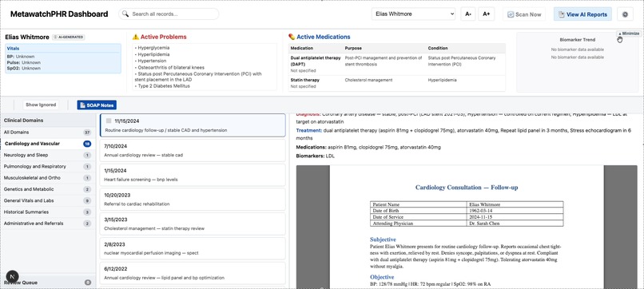Click the Show Ignored button
The height and width of the screenshot is (289, 644).
coord(41,105)
